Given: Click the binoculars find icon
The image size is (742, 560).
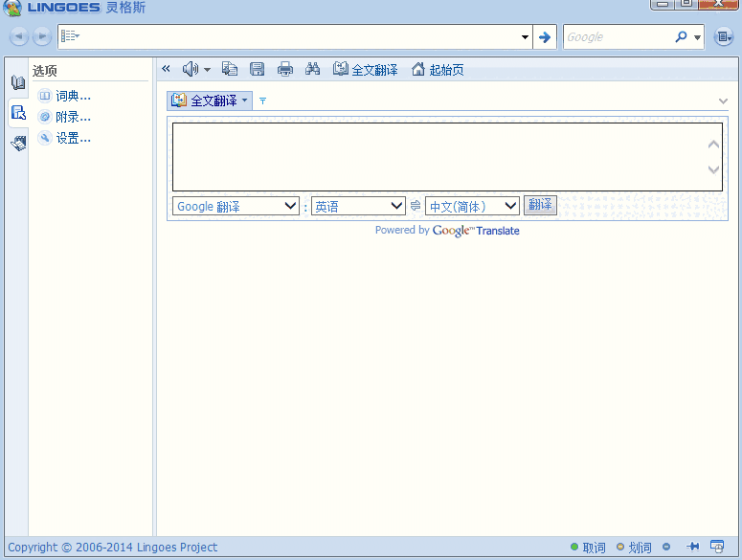Looking at the screenshot, I should pos(312,69).
